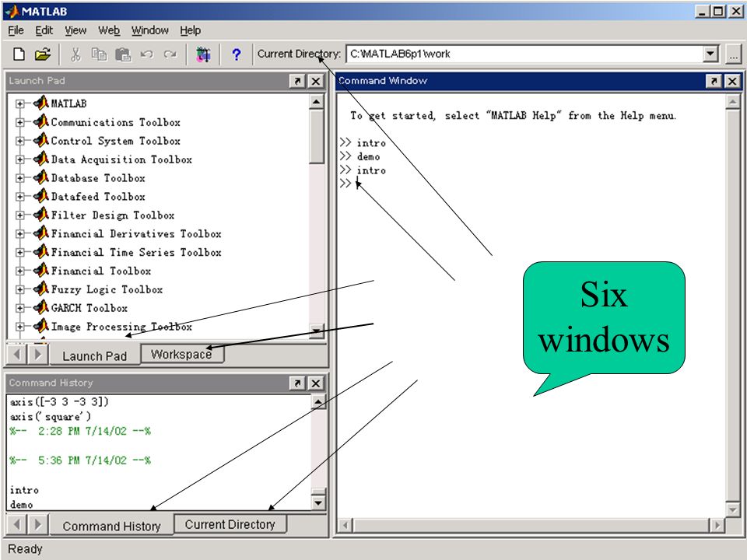Open the Window menu
This screenshot has width=747, height=560.
[149, 30]
